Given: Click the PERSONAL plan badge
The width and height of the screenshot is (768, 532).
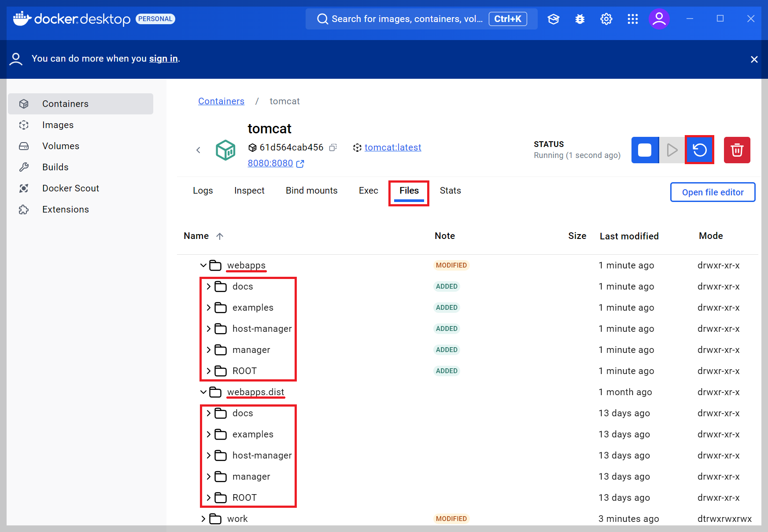Looking at the screenshot, I should pyautogui.click(x=155, y=19).
